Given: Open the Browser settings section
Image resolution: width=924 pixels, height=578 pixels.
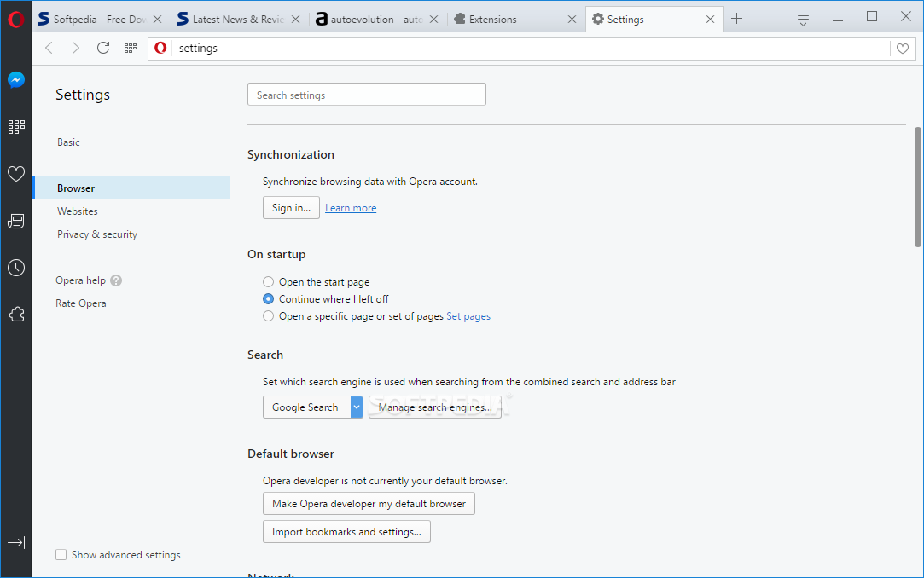Looking at the screenshot, I should (x=131, y=188).
